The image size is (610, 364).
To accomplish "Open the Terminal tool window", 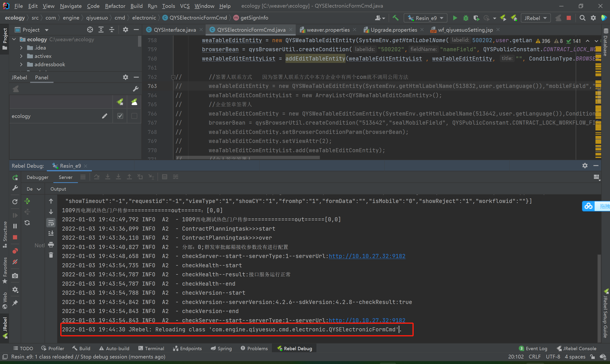I will point(151,348).
